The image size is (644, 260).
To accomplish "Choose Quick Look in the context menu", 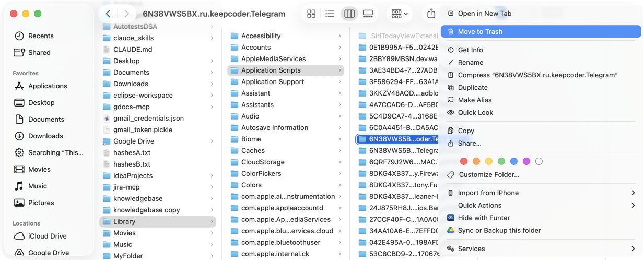I will pos(541,113).
